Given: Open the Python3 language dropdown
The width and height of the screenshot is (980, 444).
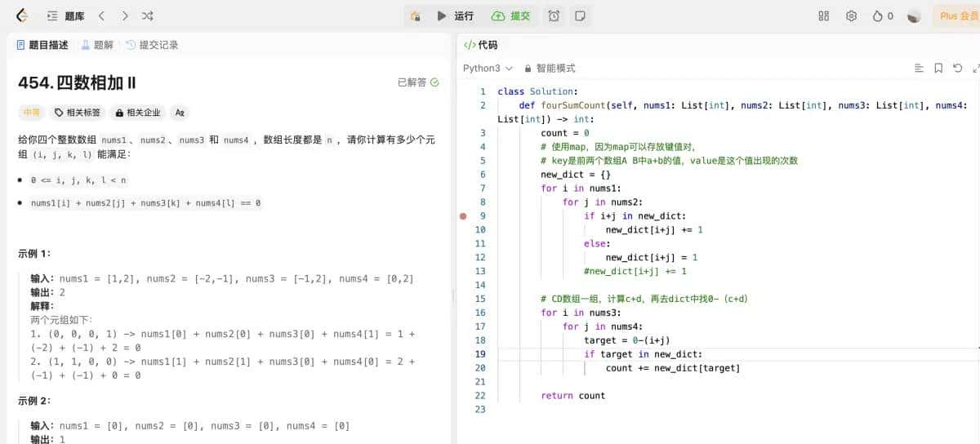Looking at the screenshot, I should (x=488, y=69).
